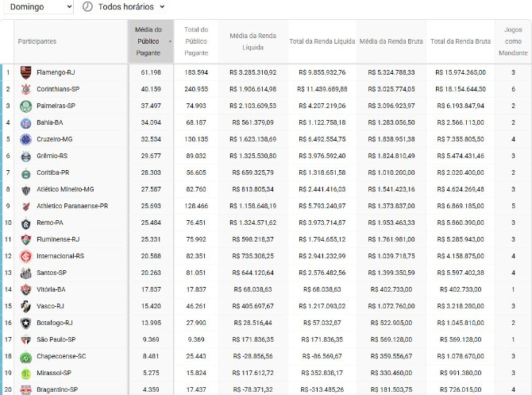The height and width of the screenshot is (395, 532).
Task: Click the São Paulo-SP crest icon
Action: 25,339
